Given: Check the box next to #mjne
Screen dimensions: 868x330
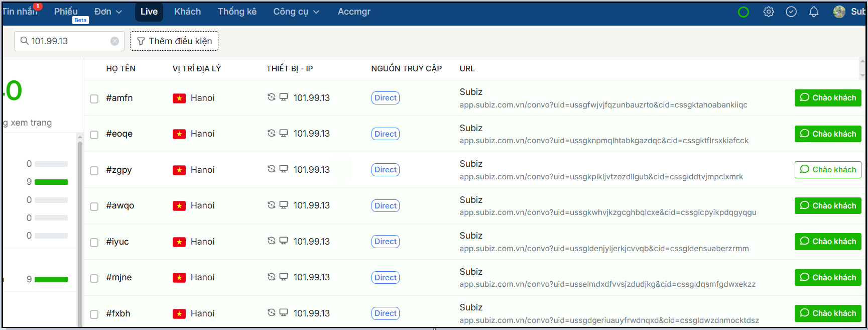Looking at the screenshot, I should [x=94, y=278].
